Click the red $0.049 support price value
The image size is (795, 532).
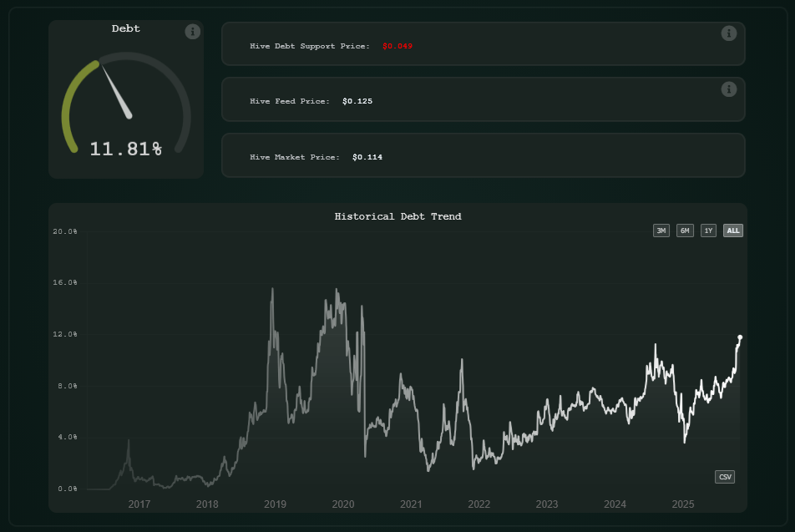tap(397, 46)
